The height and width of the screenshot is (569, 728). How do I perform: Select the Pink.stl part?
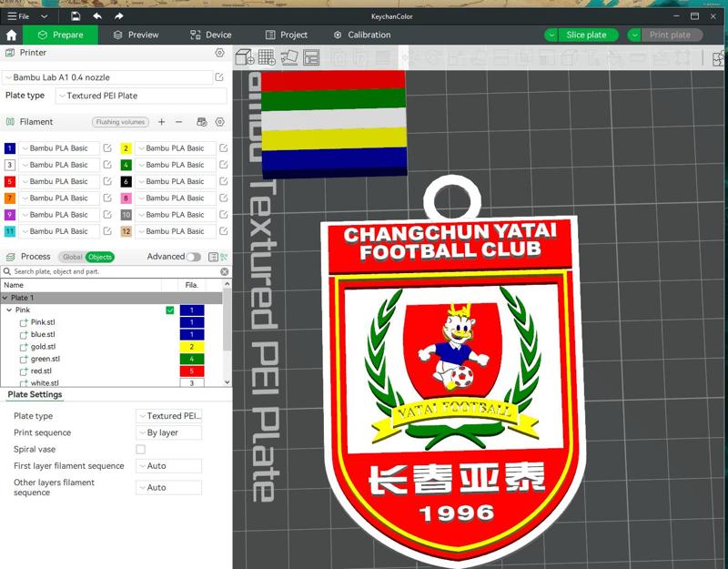43,322
